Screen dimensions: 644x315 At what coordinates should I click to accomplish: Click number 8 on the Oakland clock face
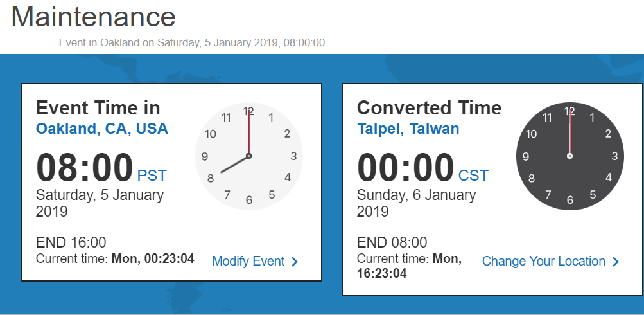(211, 178)
